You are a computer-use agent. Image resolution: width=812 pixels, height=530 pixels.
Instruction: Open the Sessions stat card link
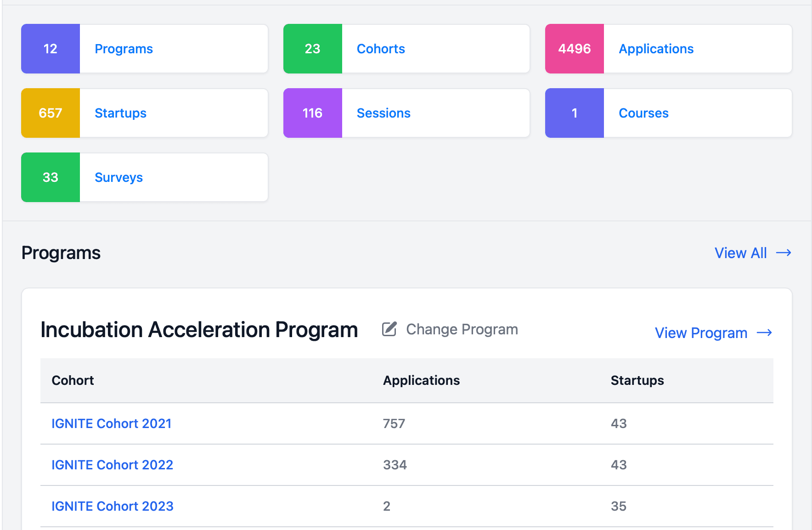click(383, 113)
